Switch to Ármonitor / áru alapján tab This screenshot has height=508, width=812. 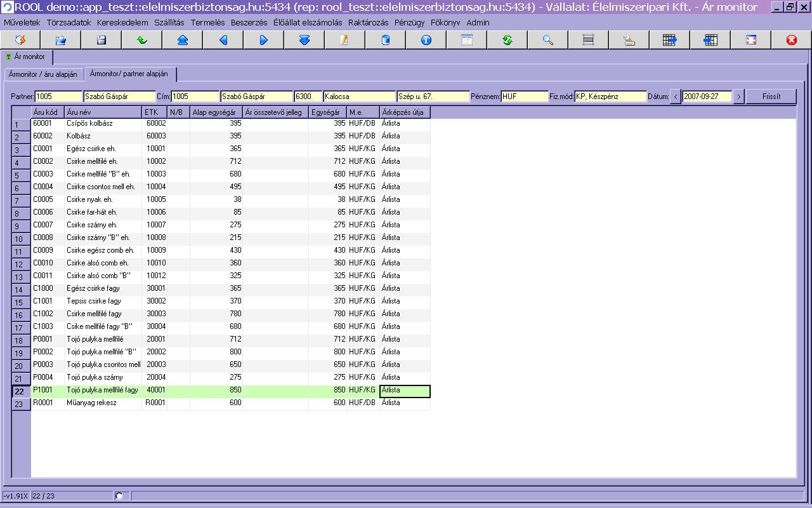pyautogui.click(x=43, y=74)
